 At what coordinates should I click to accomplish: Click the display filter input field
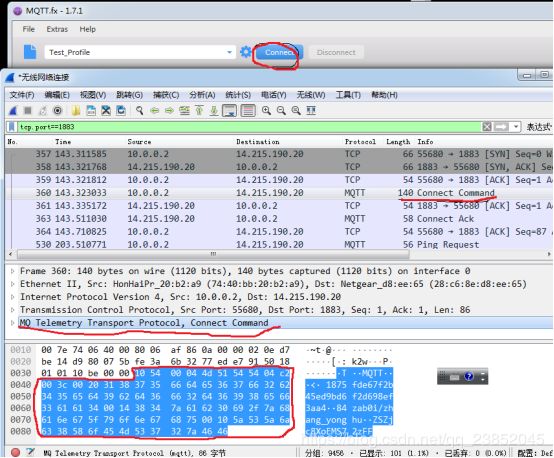click(x=249, y=127)
